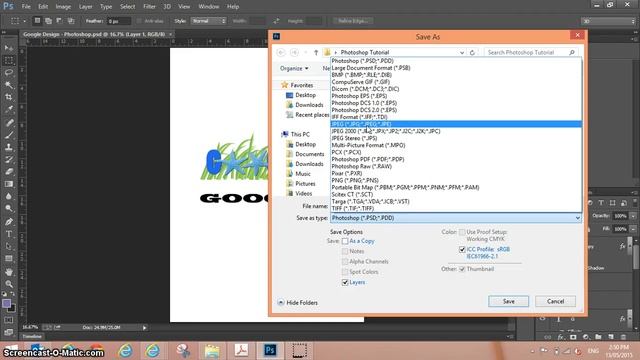Image resolution: width=640 pixels, height=360 pixels.
Task: Uncheck the ICC Profile checkbox
Action: tap(462, 249)
